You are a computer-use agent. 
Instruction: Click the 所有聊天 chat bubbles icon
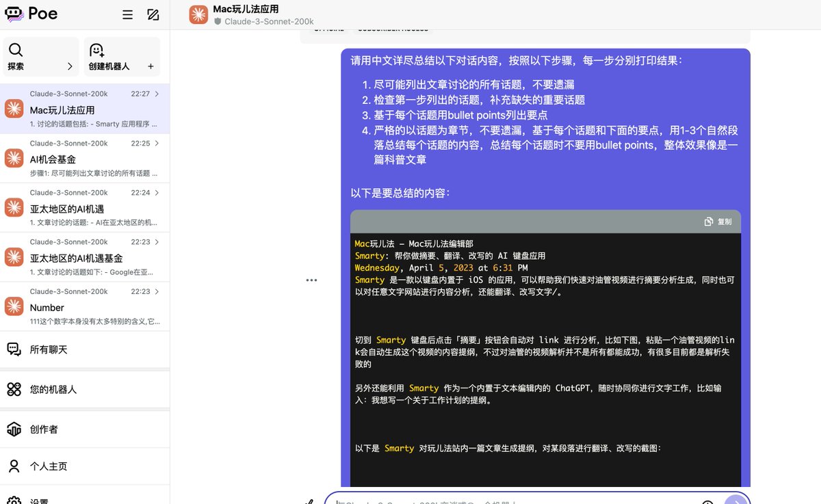tap(14, 349)
